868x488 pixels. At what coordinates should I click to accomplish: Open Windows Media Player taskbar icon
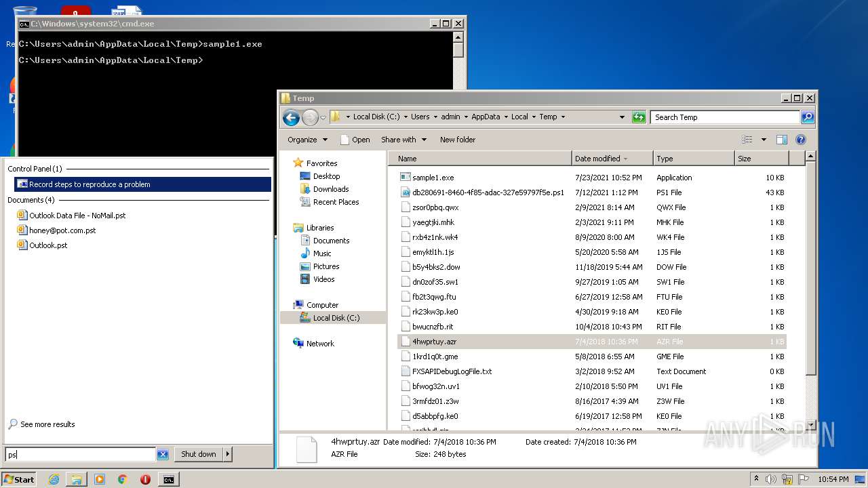100,479
